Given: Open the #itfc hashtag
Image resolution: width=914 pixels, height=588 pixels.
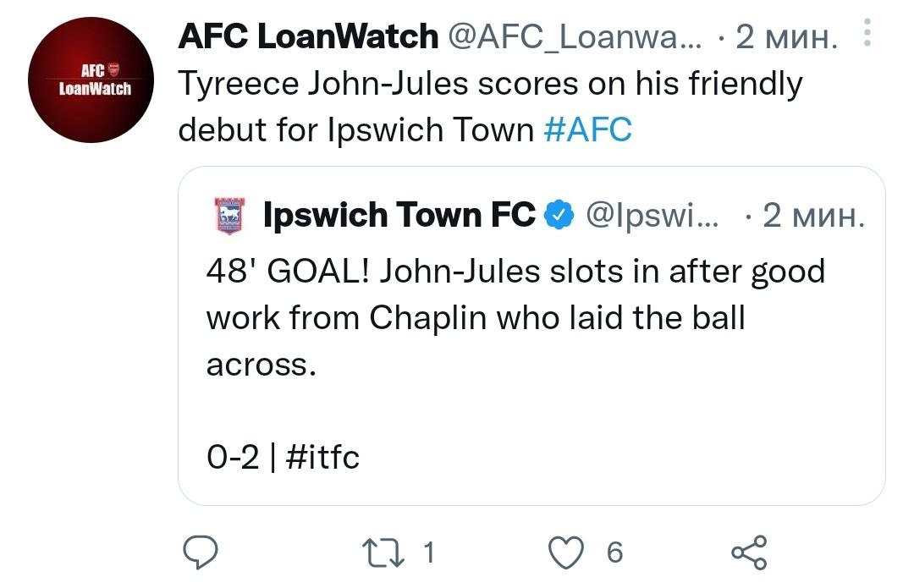Looking at the screenshot, I should pos(322,458).
